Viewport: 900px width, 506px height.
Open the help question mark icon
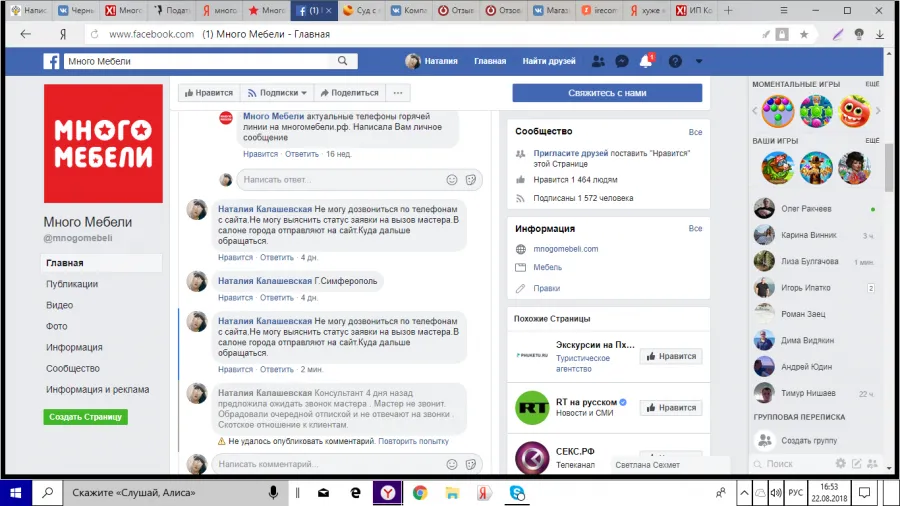[675, 61]
